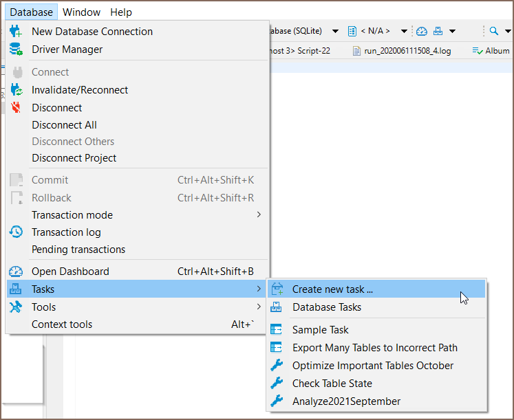Click the red Disconnect icon
This screenshot has height=420, width=514.
(16, 108)
